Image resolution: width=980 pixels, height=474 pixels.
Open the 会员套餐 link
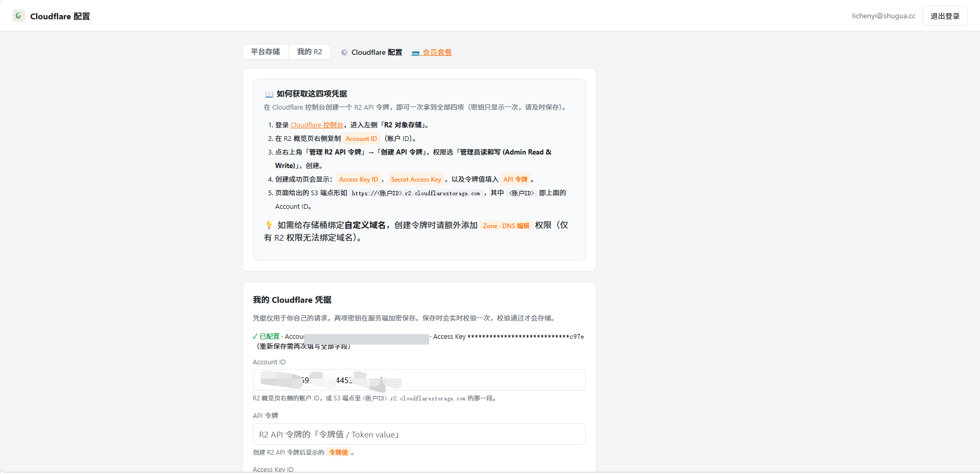point(437,52)
